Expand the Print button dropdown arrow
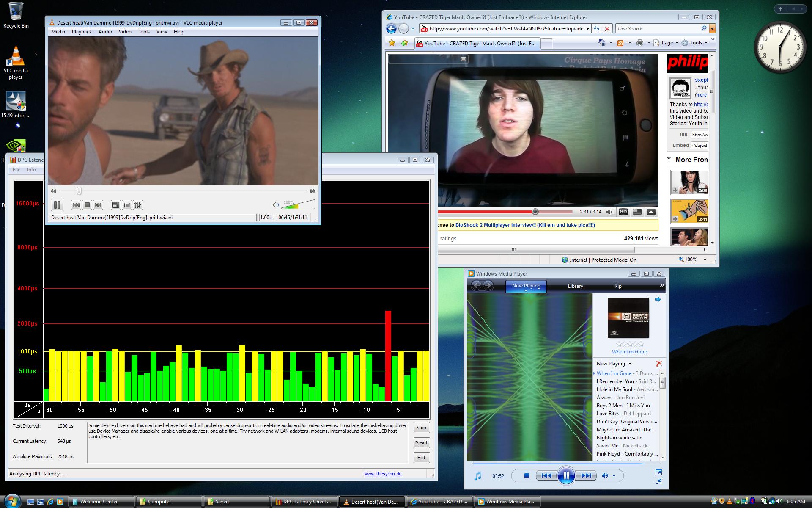The height and width of the screenshot is (508, 812). 648,43
